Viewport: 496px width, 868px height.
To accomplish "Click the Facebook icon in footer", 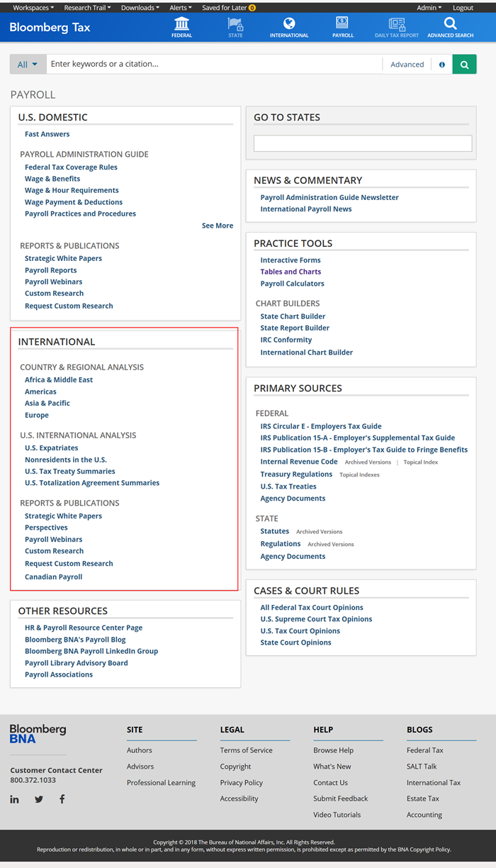I will point(62,799).
